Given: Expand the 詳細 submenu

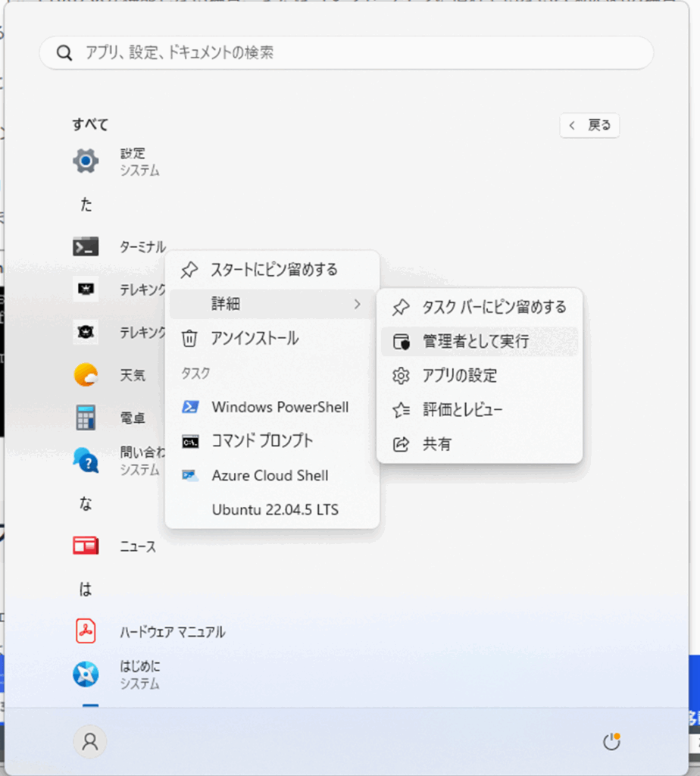Looking at the screenshot, I should [x=272, y=304].
